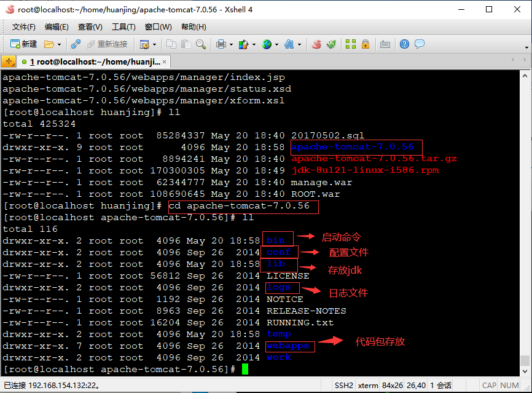The image size is (532, 393).
Task: Expand the print dropdown arrow
Action: tap(231, 44)
